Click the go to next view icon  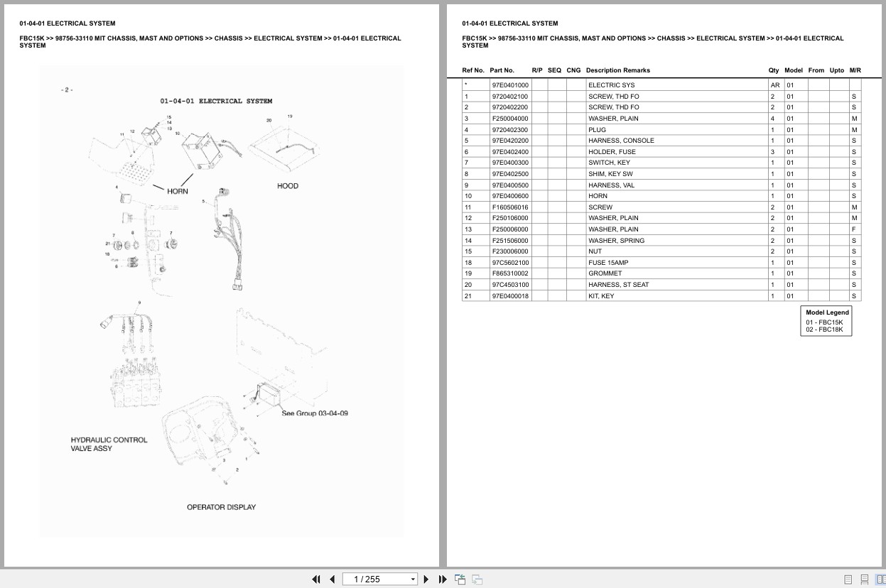(x=477, y=579)
